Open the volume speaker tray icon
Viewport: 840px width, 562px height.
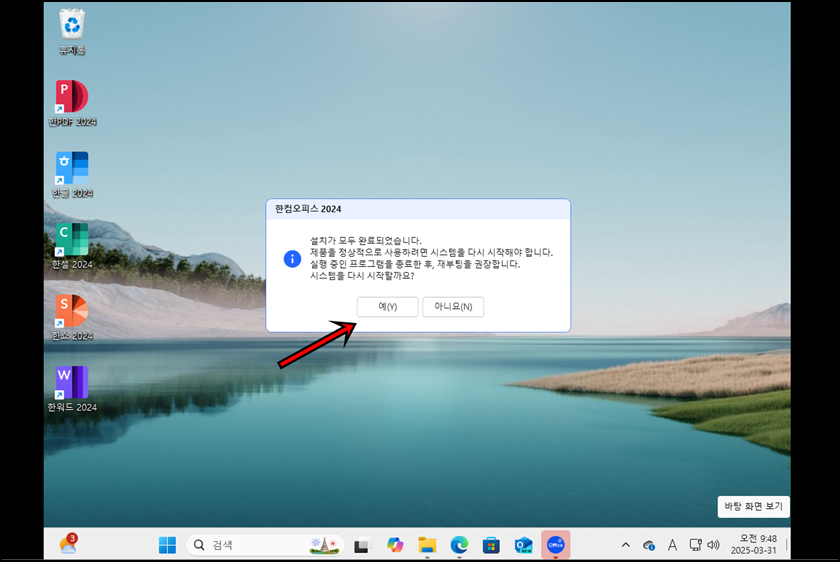(x=713, y=545)
